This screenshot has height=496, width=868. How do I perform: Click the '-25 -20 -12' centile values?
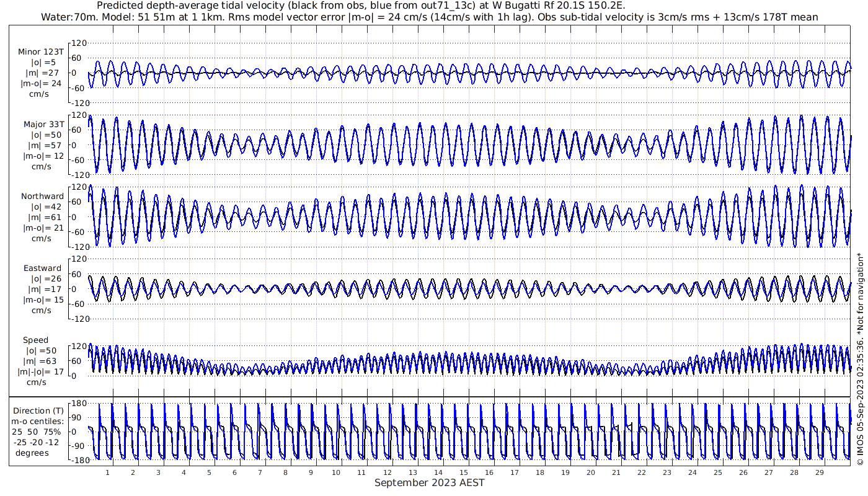[x=38, y=442]
